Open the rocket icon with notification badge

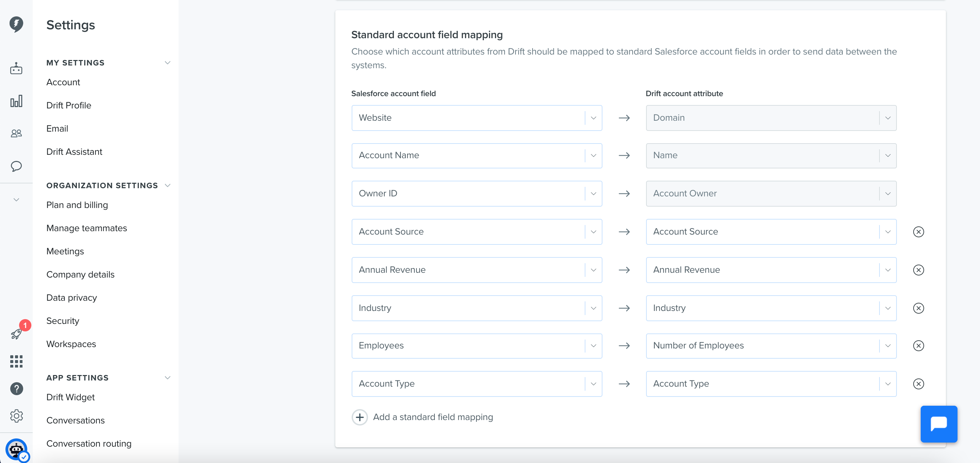[16, 333]
